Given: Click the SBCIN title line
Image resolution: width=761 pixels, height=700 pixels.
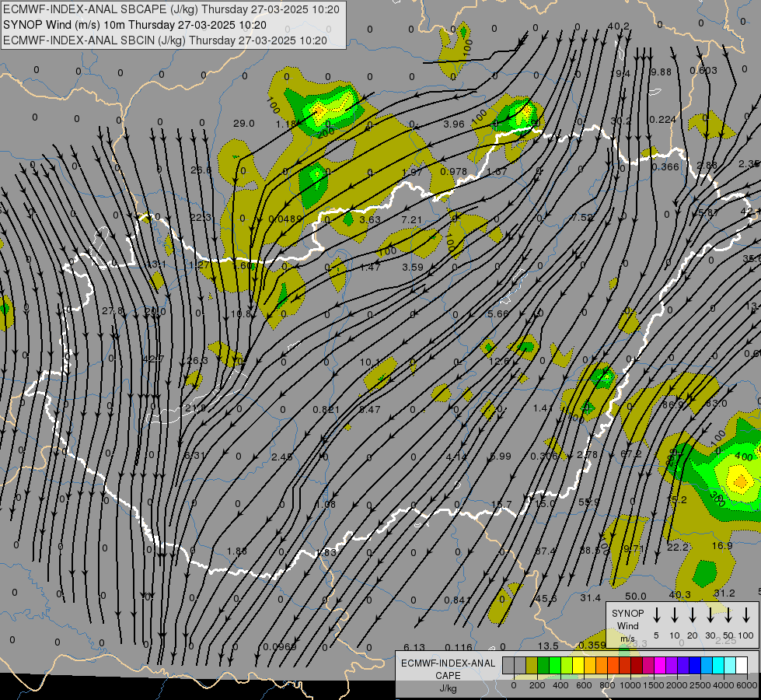Looking at the screenshot, I should click(x=165, y=40).
